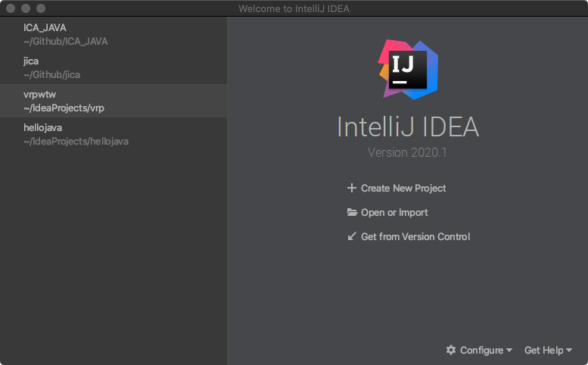This screenshot has height=365, width=588.
Task: Click the ~/IdeaProjects/hellojava path text
Action: 76,141
